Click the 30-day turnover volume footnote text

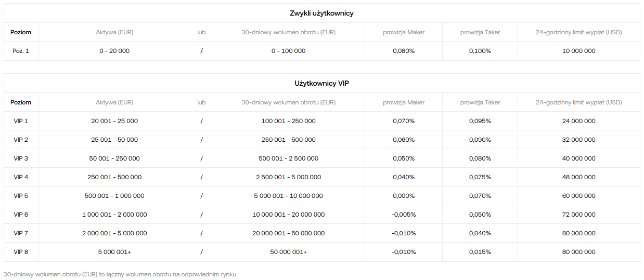coord(120,274)
